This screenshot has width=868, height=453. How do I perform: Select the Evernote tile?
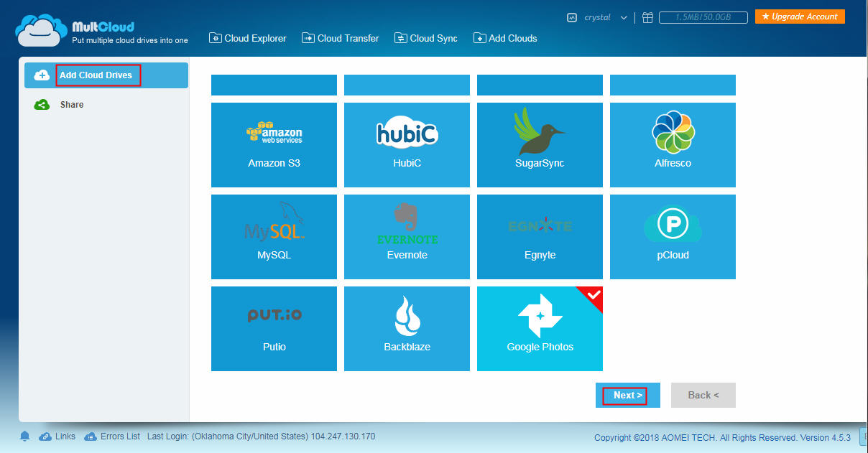[x=407, y=237]
